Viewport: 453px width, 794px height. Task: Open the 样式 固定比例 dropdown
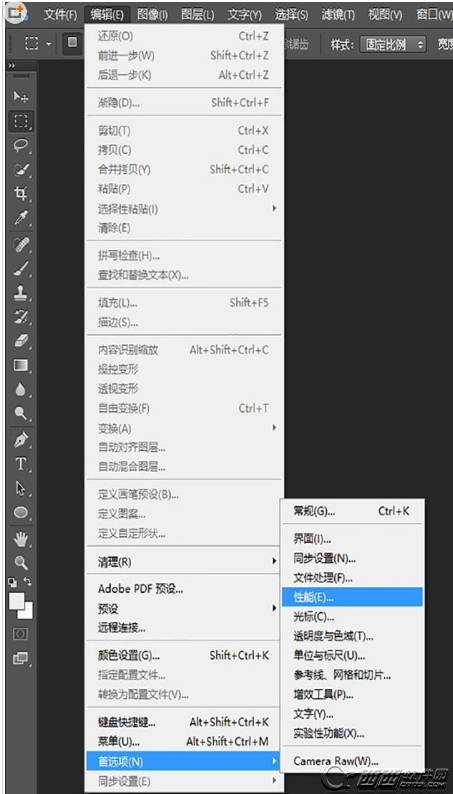(393, 44)
